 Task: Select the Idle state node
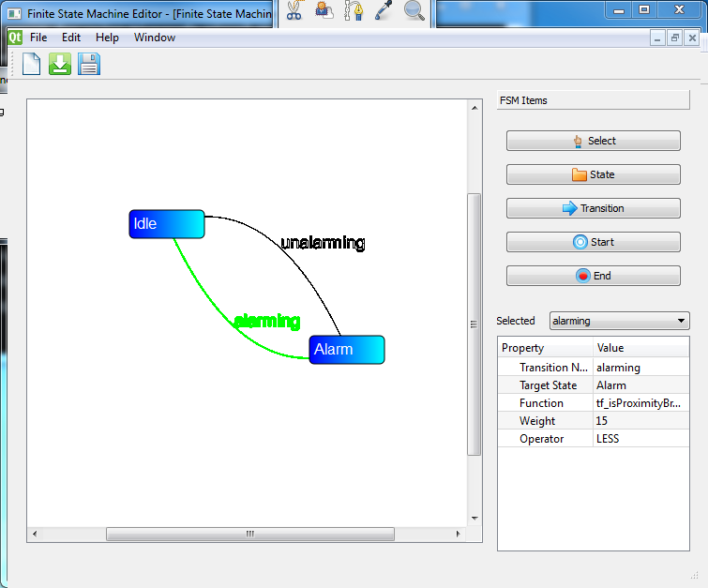click(166, 224)
